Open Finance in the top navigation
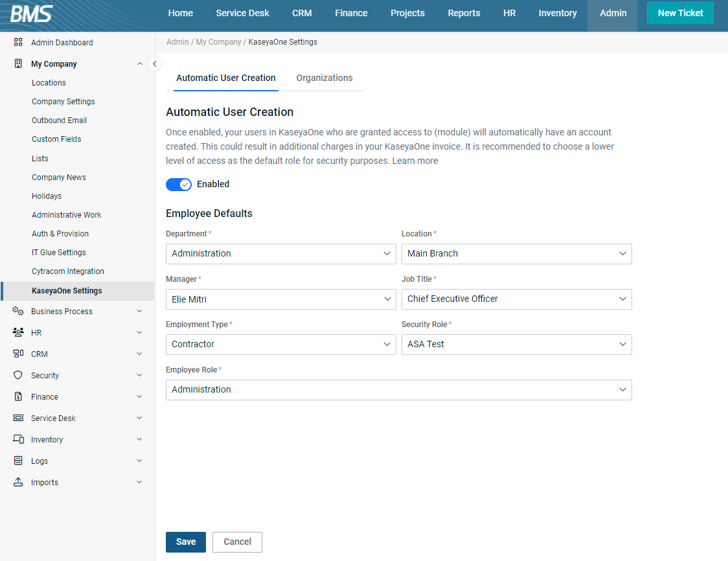Screen dimensions: 728x561 (x=352, y=14)
